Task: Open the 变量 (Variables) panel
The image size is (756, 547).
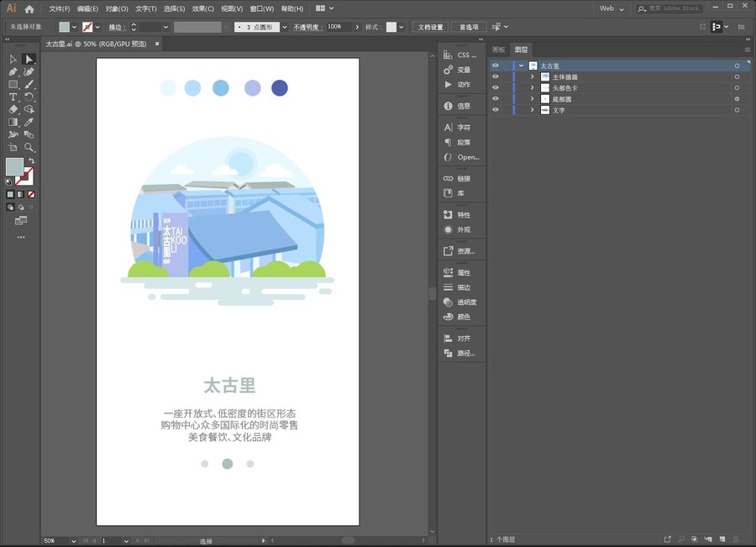Action: tap(460, 70)
